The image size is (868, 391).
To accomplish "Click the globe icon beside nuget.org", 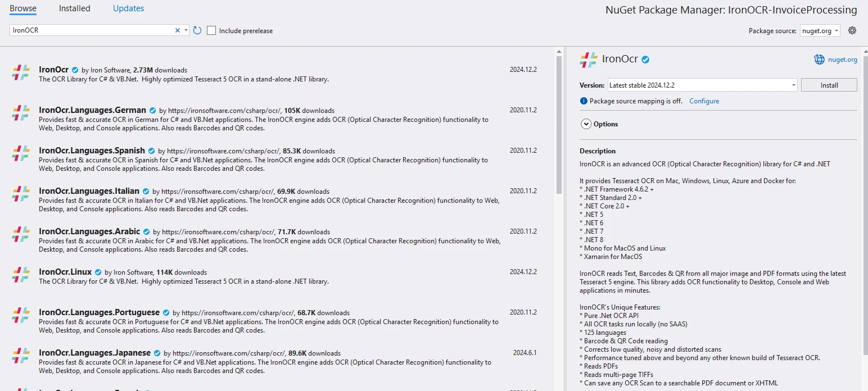I will [819, 60].
